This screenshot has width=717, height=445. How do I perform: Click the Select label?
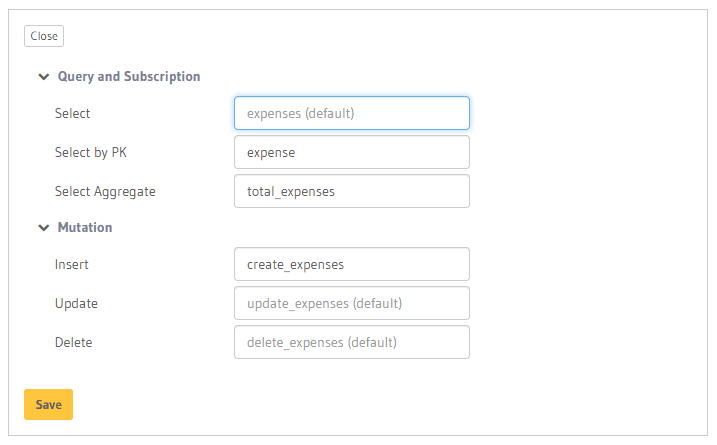(73, 113)
